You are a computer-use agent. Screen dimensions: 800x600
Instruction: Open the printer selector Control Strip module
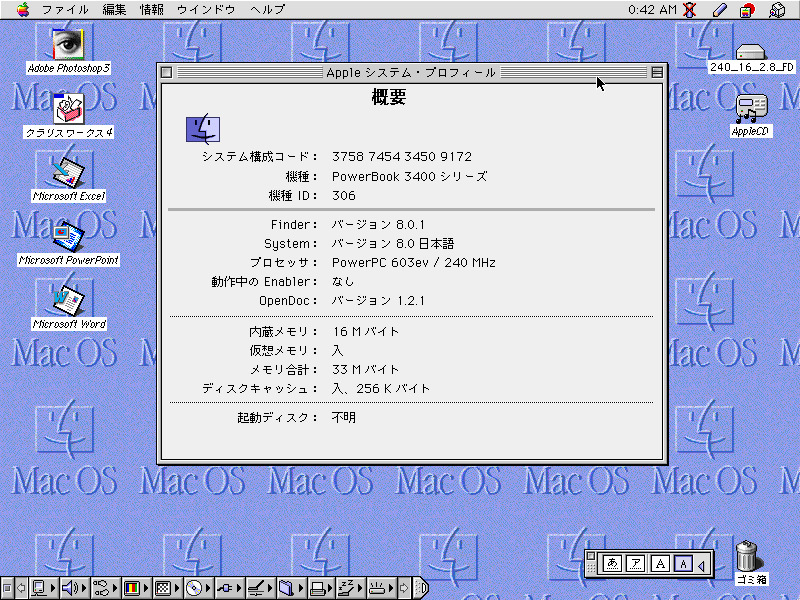click(x=321, y=588)
